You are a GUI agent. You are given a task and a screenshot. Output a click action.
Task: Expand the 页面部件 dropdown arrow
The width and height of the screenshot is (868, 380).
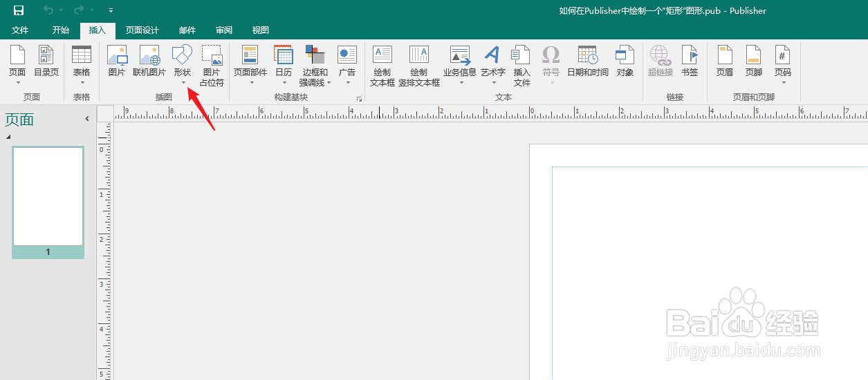tap(251, 83)
